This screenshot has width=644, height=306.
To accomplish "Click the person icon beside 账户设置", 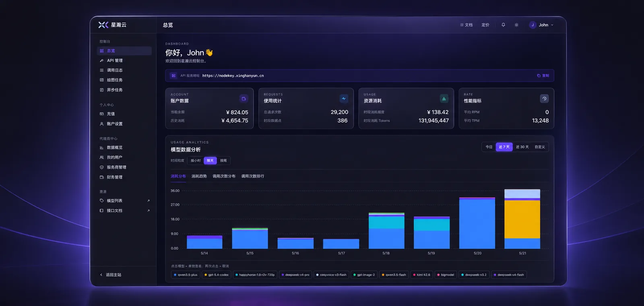I will tap(102, 124).
